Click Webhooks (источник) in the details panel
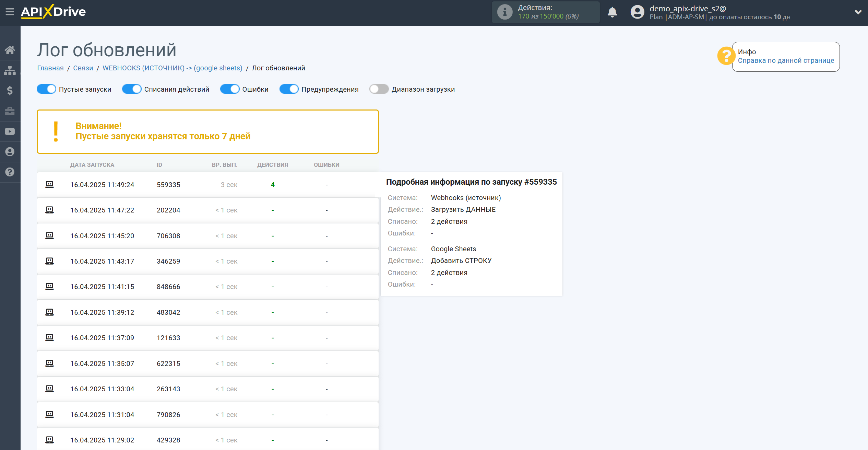 [x=466, y=198]
